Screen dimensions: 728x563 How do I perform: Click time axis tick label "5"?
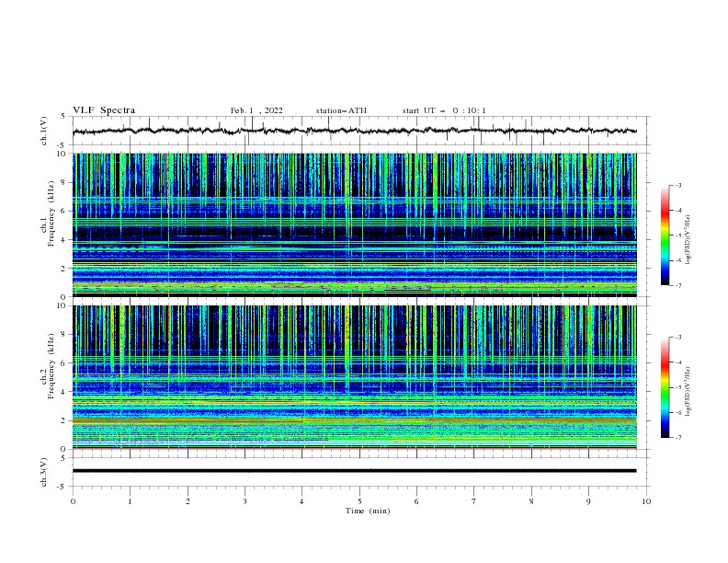pyautogui.click(x=359, y=501)
